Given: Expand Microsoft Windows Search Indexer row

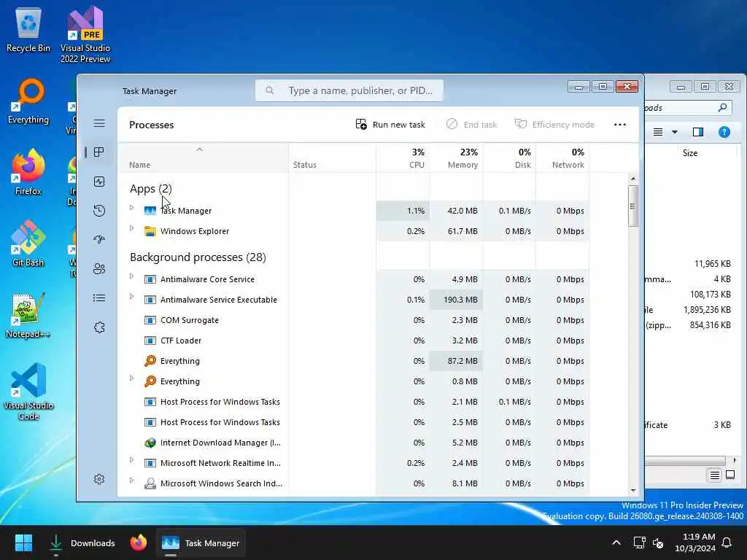Looking at the screenshot, I should tap(132, 481).
